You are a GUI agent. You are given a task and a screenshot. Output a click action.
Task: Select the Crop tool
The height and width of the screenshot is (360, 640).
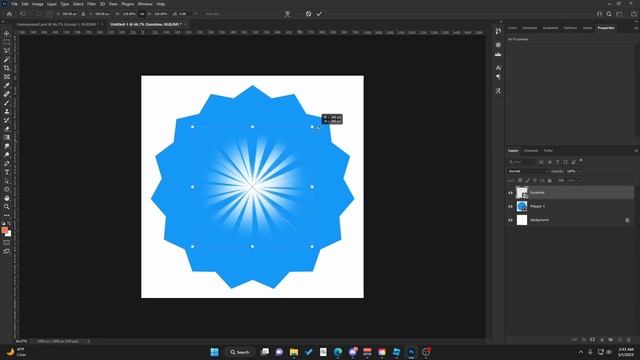7,68
